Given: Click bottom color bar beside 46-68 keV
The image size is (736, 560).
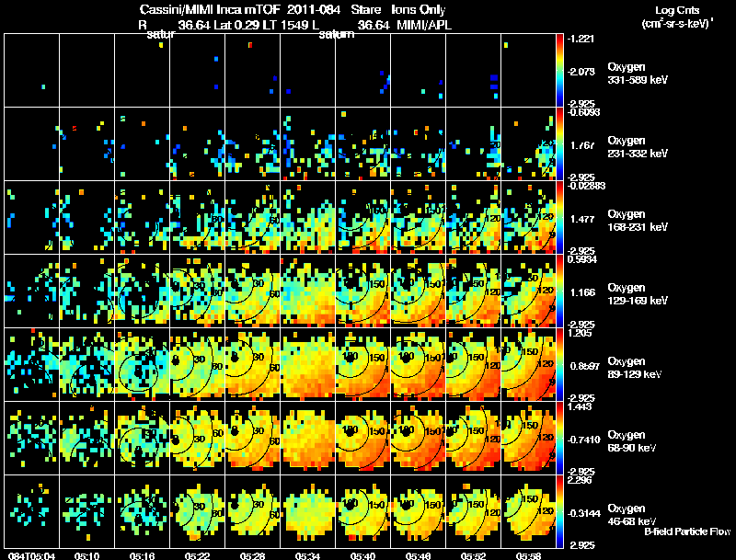Looking at the screenshot, I should click(559, 511).
